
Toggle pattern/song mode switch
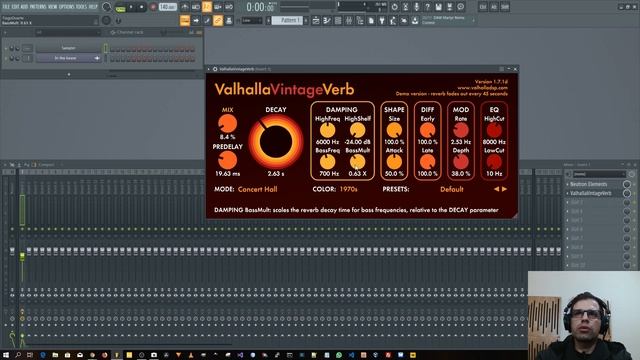[120, 7]
